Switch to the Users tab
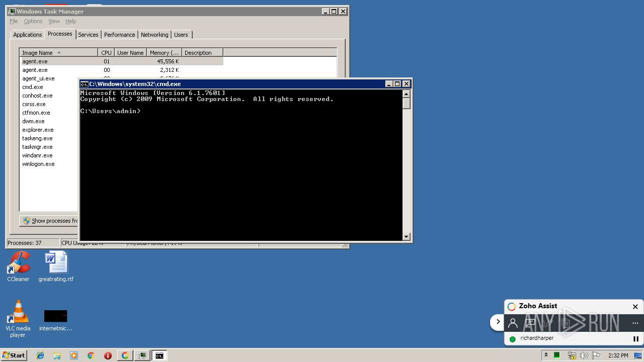Viewport: 644px width, 362px height. [181, 35]
